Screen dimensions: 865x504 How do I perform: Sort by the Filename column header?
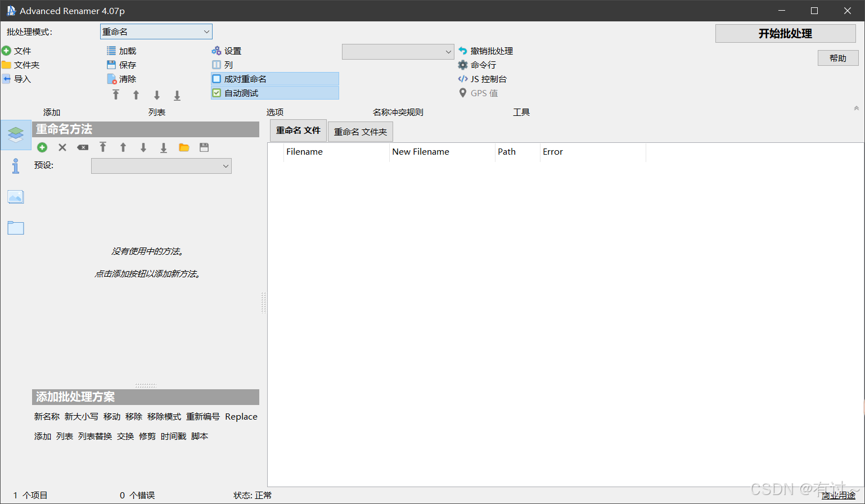pos(336,152)
